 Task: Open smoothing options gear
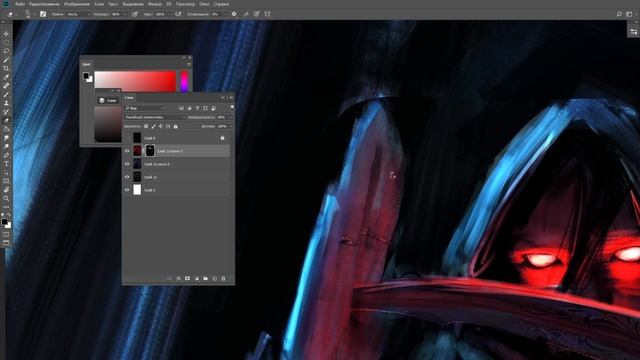pos(234,14)
